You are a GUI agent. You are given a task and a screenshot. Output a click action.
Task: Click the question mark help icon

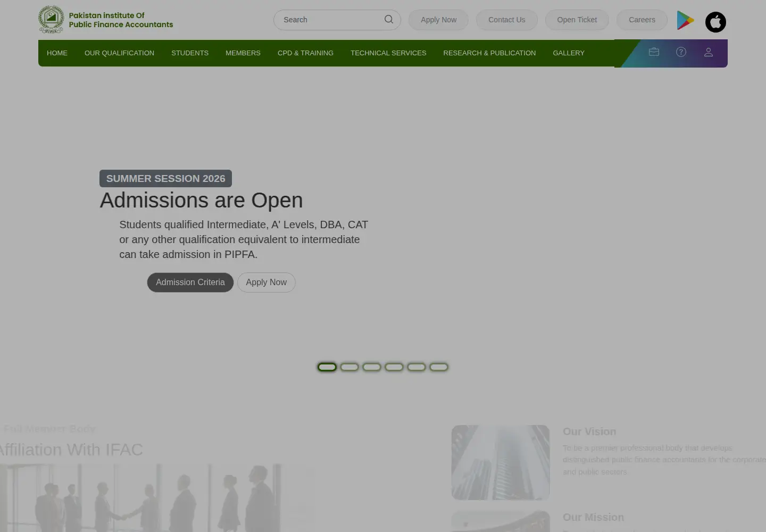click(681, 52)
